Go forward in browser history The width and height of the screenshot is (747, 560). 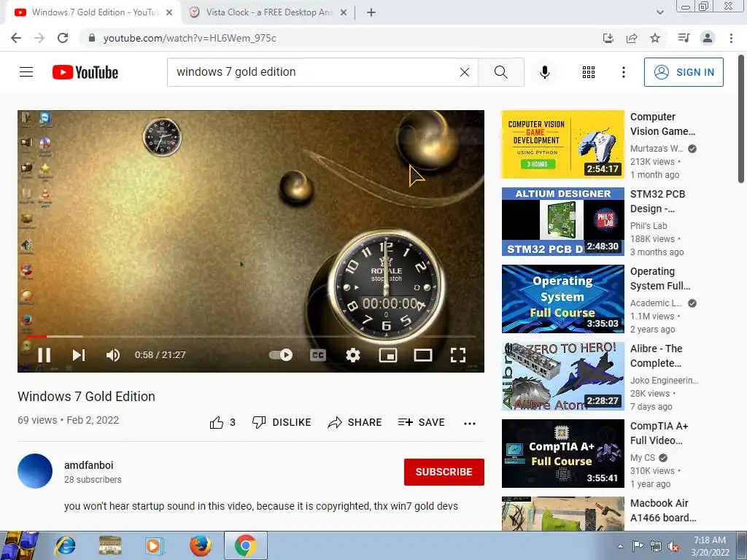click(39, 38)
